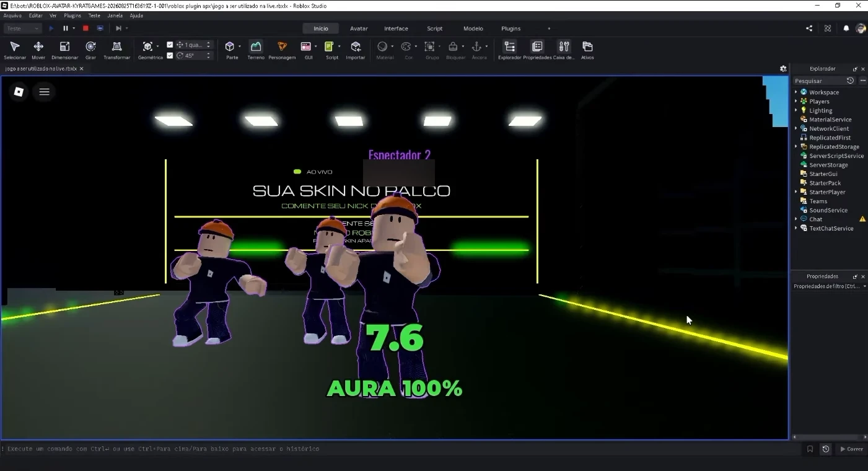
Task: Open Explorer more options menu
Action: pos(862,81)
